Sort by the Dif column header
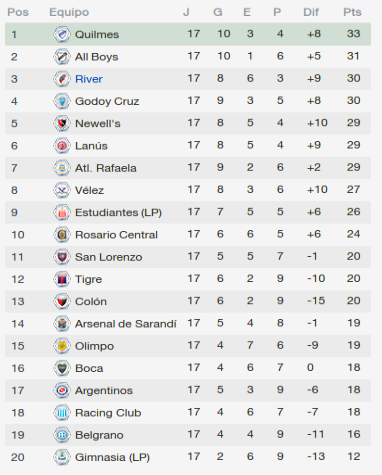The width and height of the screenshot is (382, 475). point(311,12)
